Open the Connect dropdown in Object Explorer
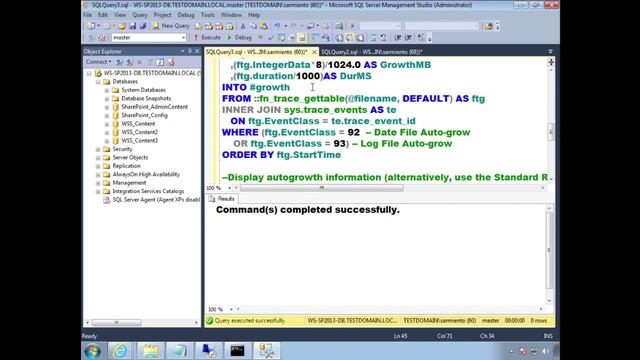Image resolution: width=640 pixels, height=360 pixels. tap(98, 62)
